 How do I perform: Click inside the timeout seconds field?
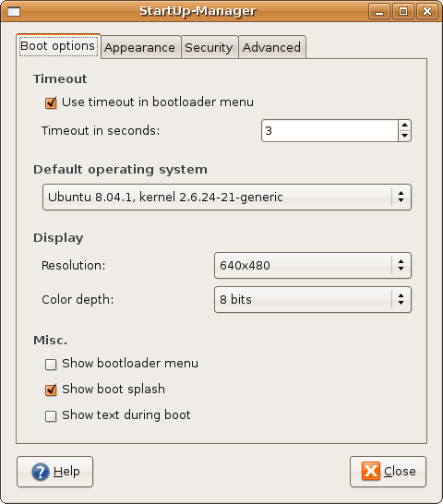click(x=329, y=130)
